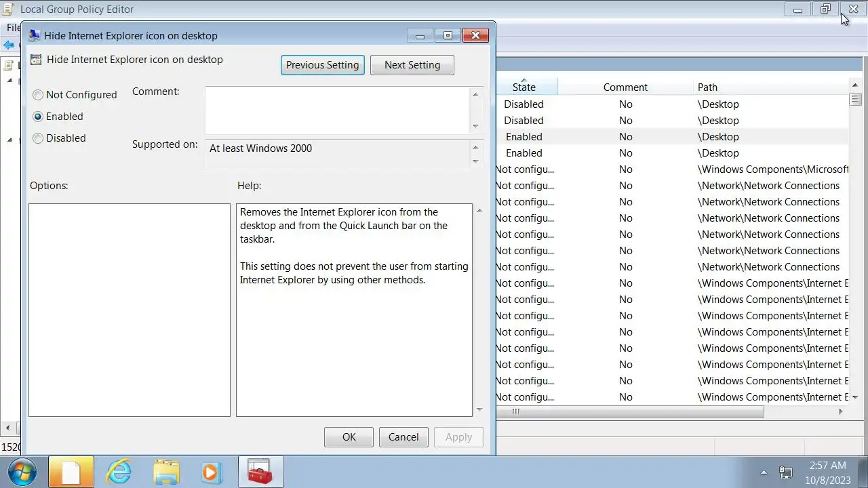Click the settings list vertical scrollbar thumb
The width and height of the screenshot is (868, 488).
[x=855, y=99]
